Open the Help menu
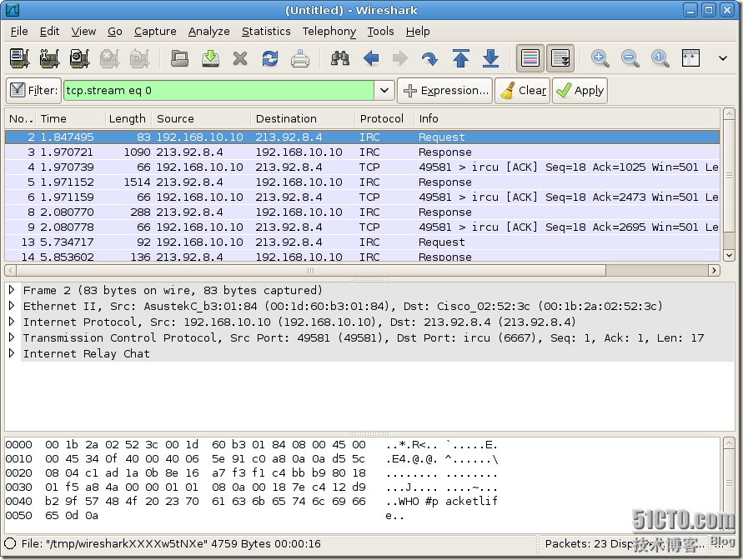 coord(418,31)
